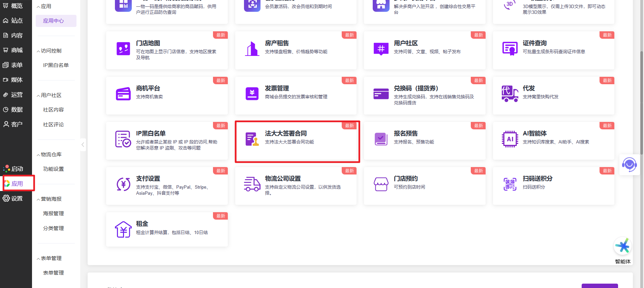Viewport: 644px width, 288px height.
Task: Collapse the 表单管理 group
Action: [38, 259]
